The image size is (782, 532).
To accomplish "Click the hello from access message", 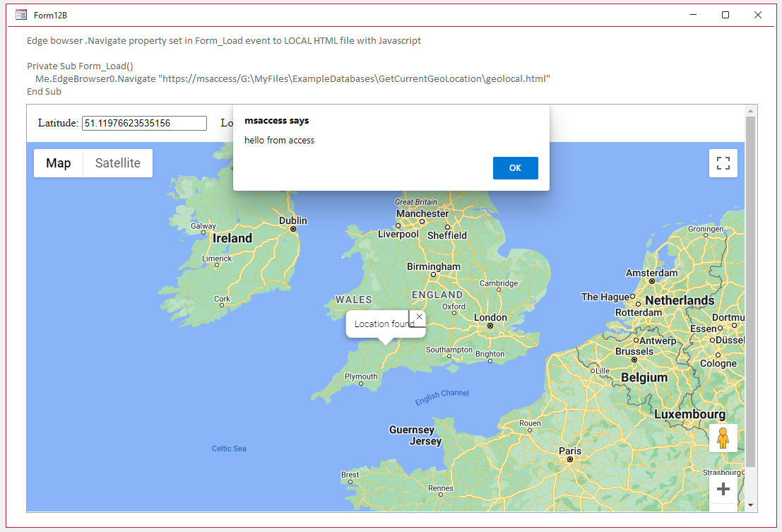I will 279,141.
